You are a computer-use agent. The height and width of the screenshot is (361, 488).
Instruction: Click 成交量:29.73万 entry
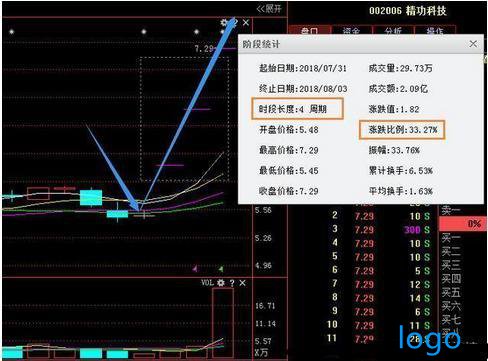[x=400, y=68]
